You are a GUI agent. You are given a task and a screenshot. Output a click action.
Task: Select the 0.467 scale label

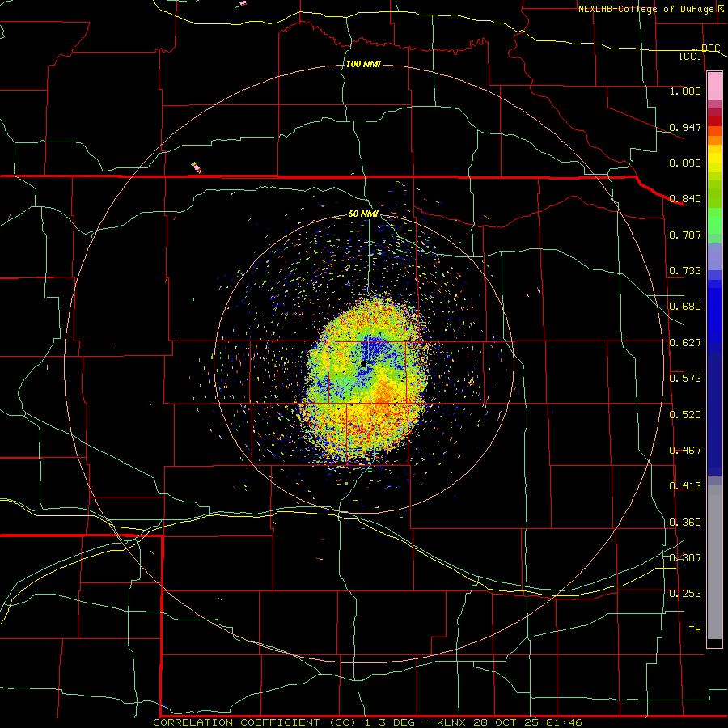pos(685,451)
